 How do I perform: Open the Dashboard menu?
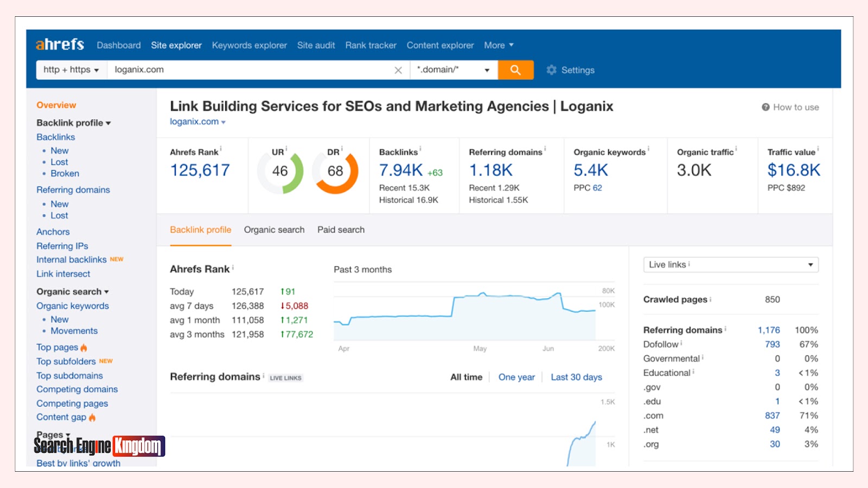coord(119,45)
